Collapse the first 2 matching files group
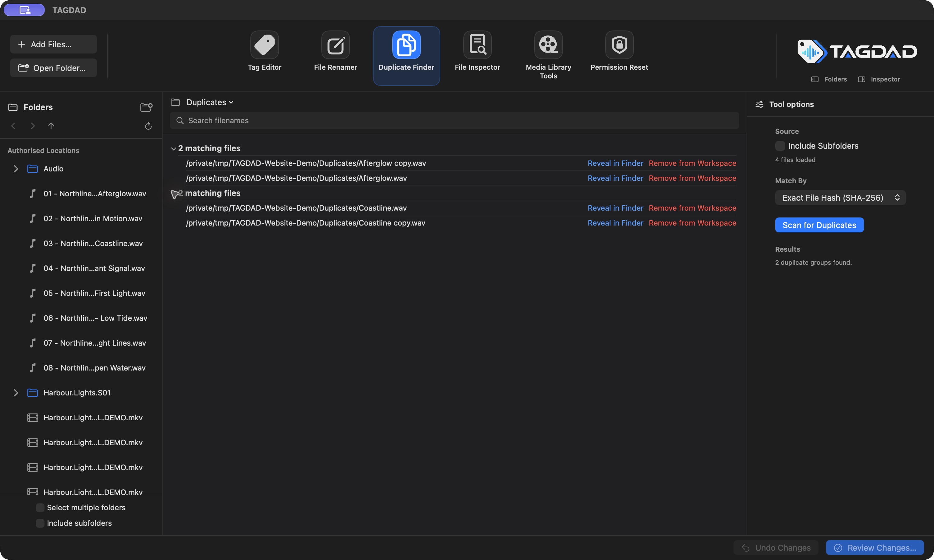Viewport: 934px width, 560px height. pos(174,149)
